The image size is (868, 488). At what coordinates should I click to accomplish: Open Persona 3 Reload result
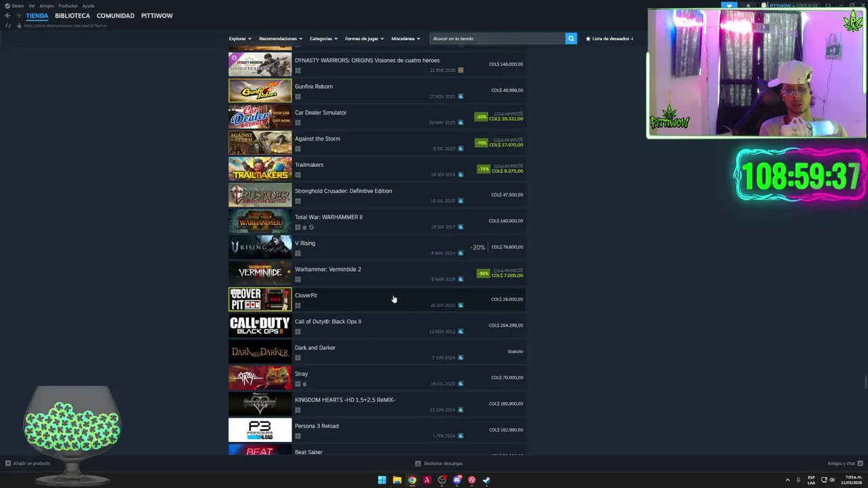[x=376, y=430]
